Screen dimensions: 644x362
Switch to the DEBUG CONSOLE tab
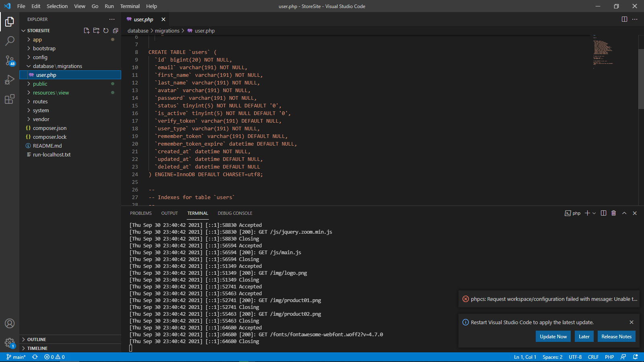[x=235, y=213]
